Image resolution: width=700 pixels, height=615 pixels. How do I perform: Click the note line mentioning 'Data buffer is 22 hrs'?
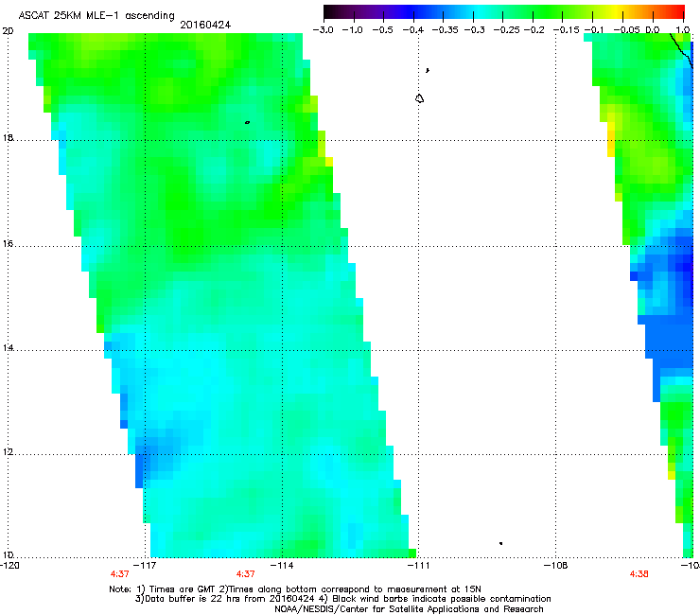[342, 599]
